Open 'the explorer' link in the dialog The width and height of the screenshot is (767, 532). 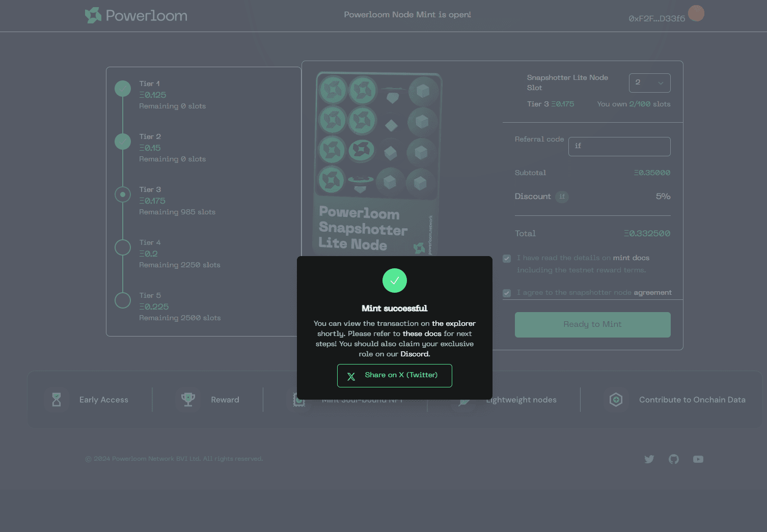[454, 323]
